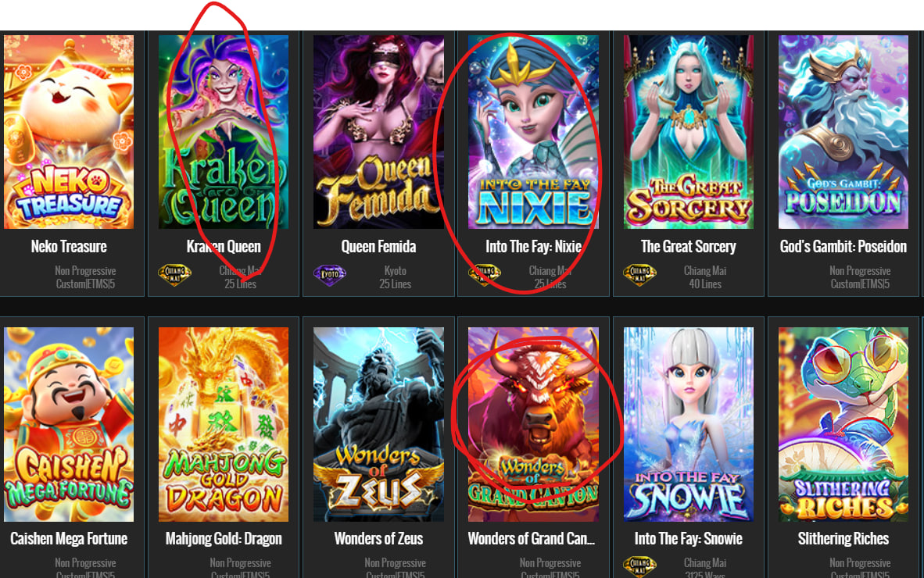
Task: Click the Queen Femida title link
Action: (x=378, y=247)
